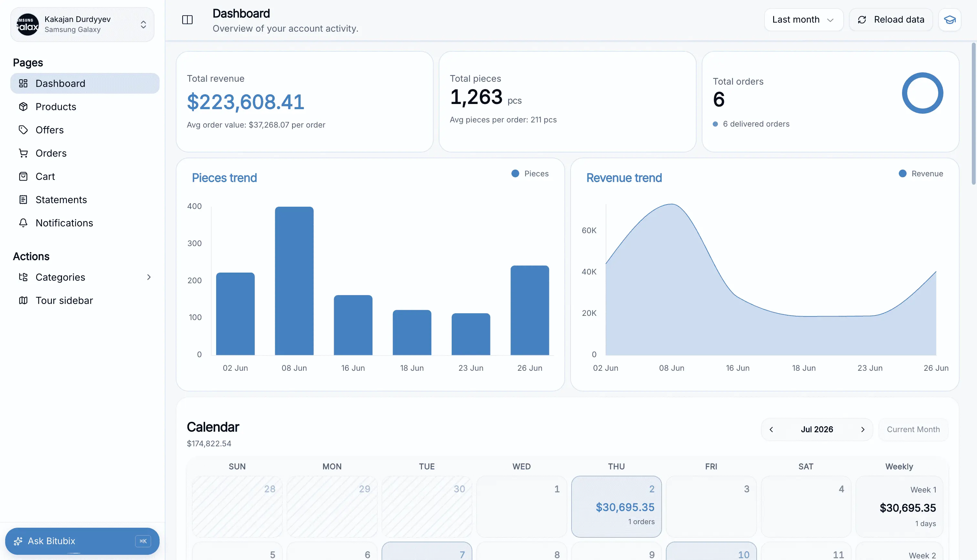
Task: Click the 02 Jun bar in Pieces trend
Action: tap(236, 314)
